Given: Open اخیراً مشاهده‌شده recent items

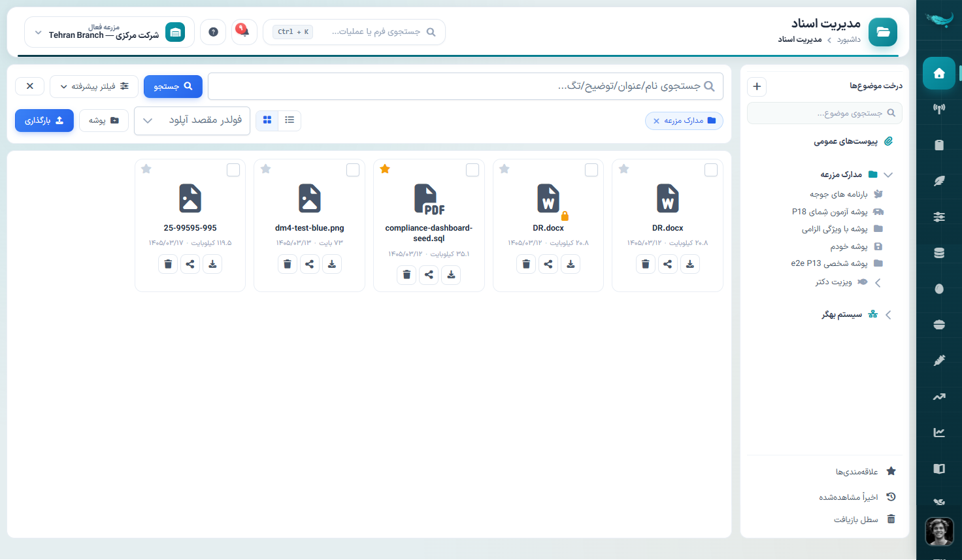Looking at the screenshot, I should [x=848, y=497].
